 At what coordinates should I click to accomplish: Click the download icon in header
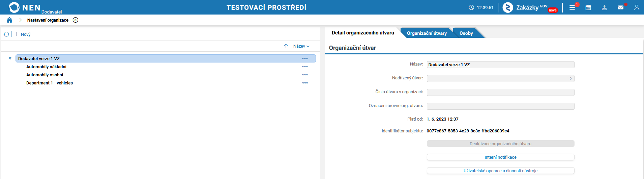(605, 7)
